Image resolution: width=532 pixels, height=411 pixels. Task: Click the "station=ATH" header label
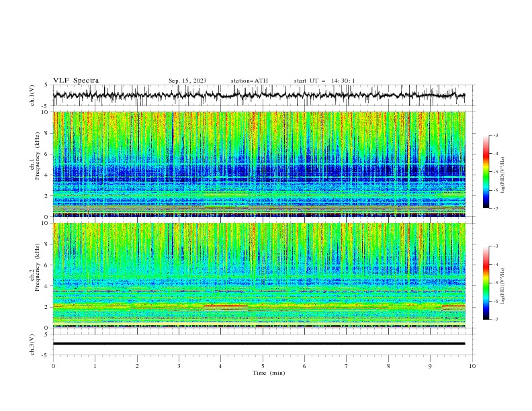pyautogui.click(x=249, y=81)
